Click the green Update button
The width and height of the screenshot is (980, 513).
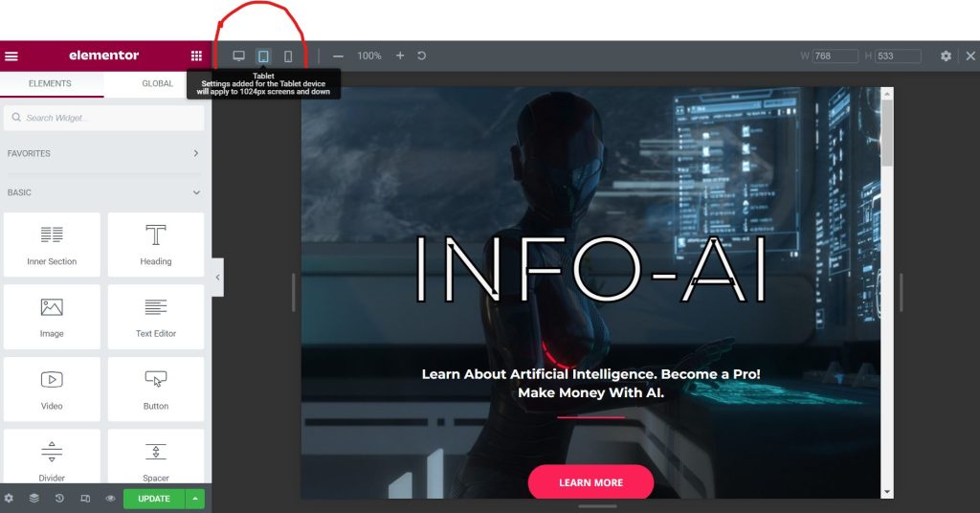tap(153, 499)
